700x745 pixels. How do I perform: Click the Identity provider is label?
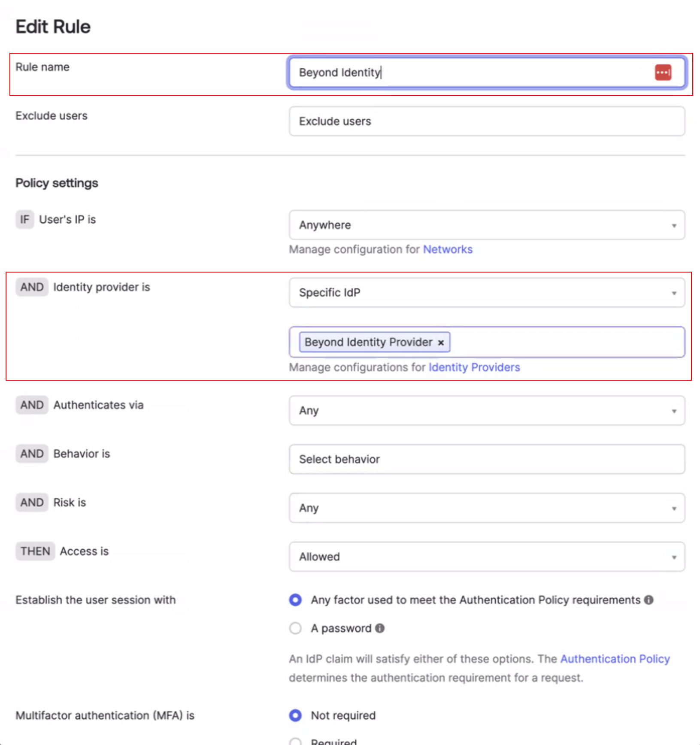102,287
